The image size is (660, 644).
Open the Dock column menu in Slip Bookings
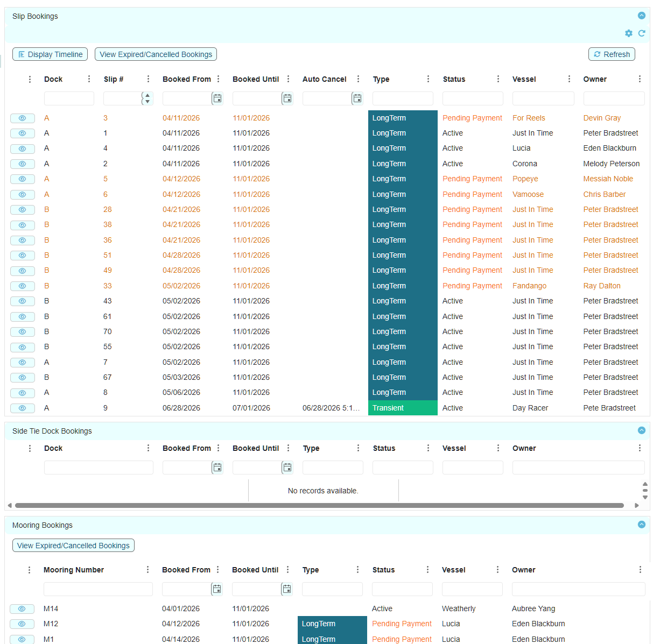(89, 79)
